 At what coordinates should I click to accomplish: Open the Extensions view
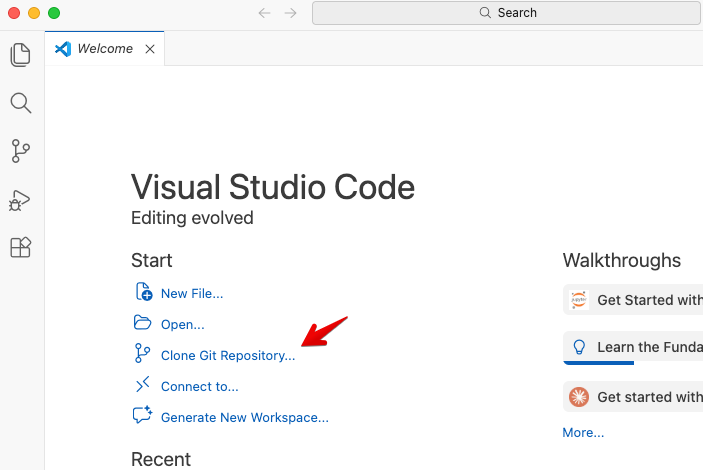(x=21, y=247)
